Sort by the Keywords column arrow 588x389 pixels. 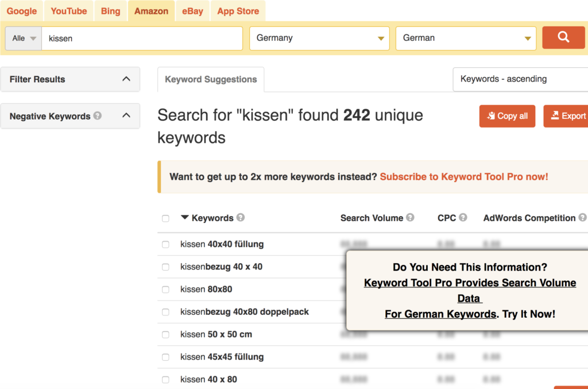(184, 218)
